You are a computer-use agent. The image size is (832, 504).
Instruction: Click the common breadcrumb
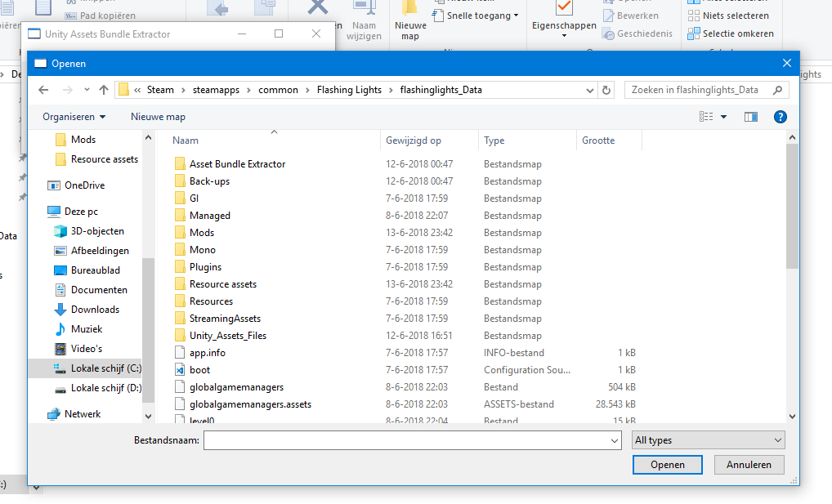click(278, 90)
